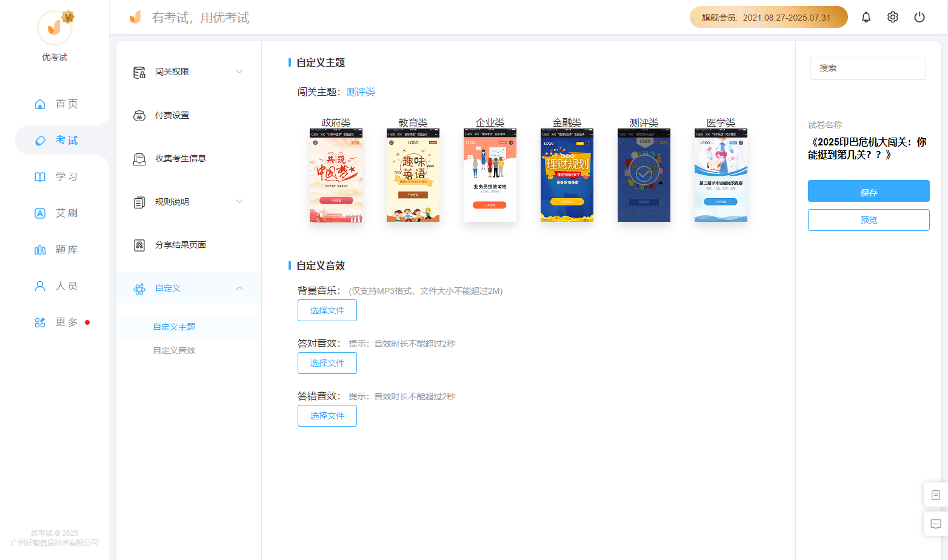
Task: Click the 规则说明 document icon
Action: click(x=139, y=202)
